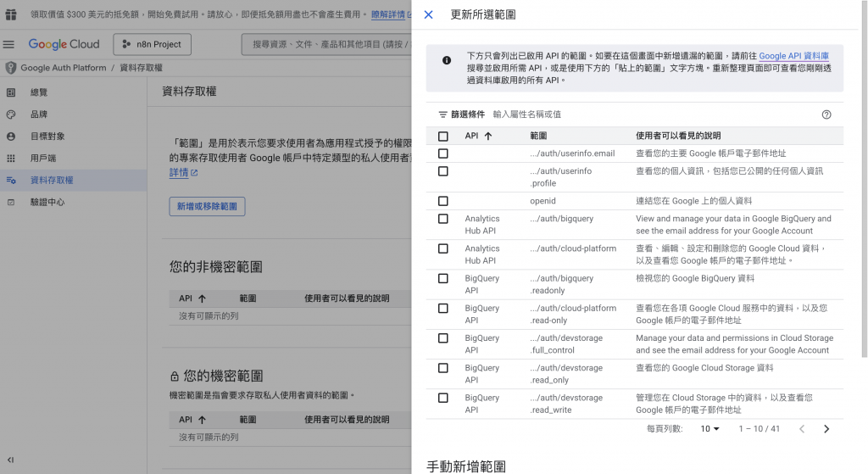Click the 用戶端 grid icon

click(10, 159)
